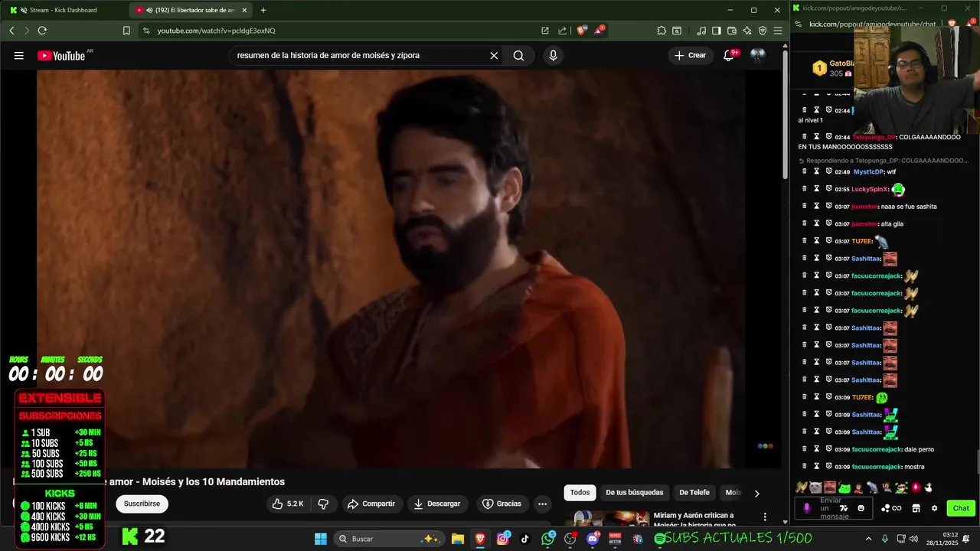Viewport: 980px width, 551px height.
Task: Select the Todos filter chip
Action: pos(580,493)
